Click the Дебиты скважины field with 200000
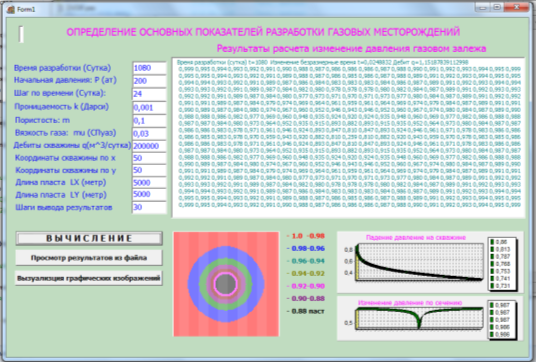536x362 pixels. click(149, 146)
